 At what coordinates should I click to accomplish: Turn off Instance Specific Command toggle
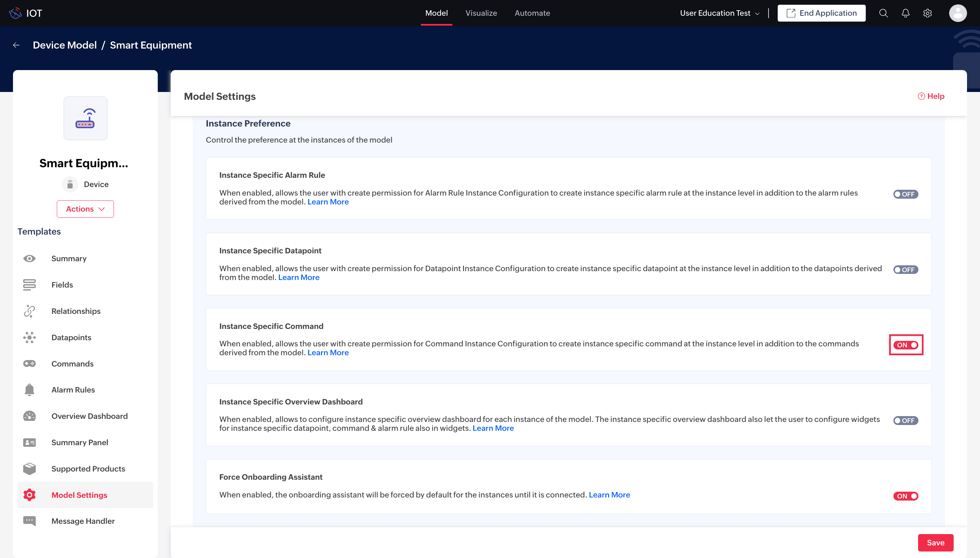(905, 345)
